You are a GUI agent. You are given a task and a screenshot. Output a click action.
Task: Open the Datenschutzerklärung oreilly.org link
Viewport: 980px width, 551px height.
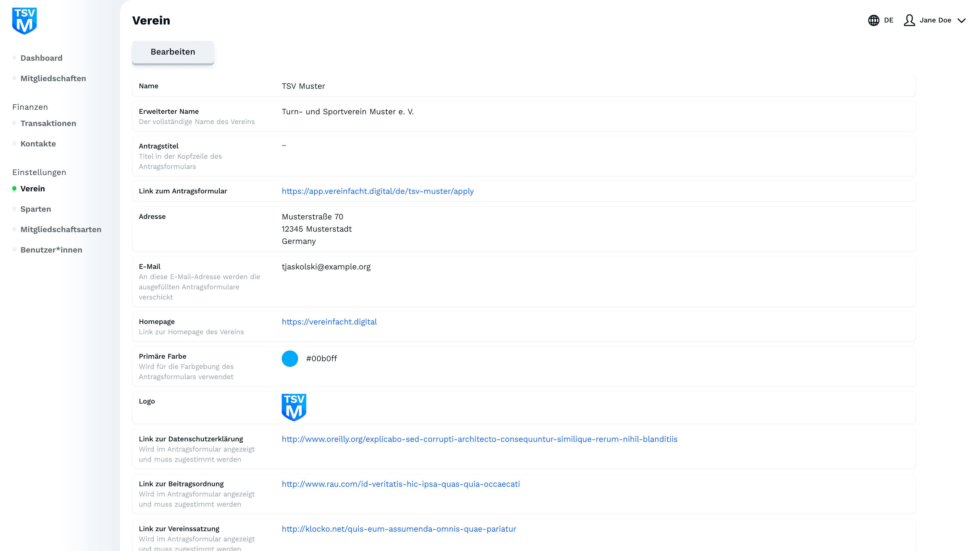479,439
